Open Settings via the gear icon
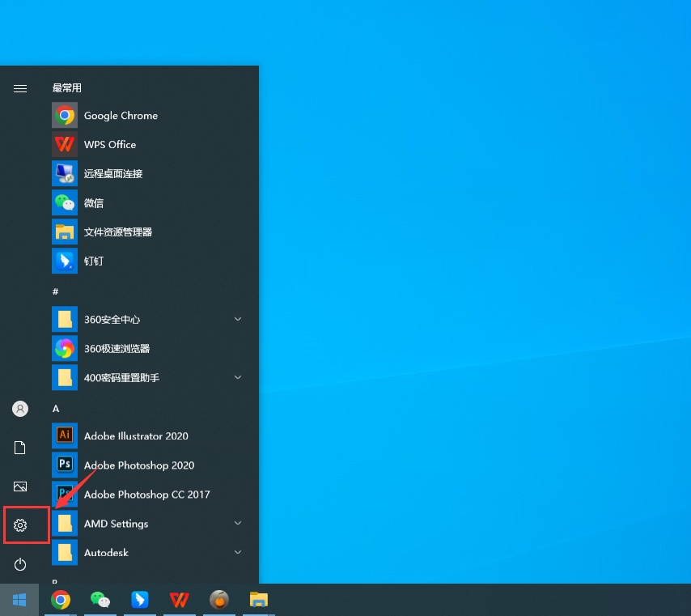 pos(19,525)
